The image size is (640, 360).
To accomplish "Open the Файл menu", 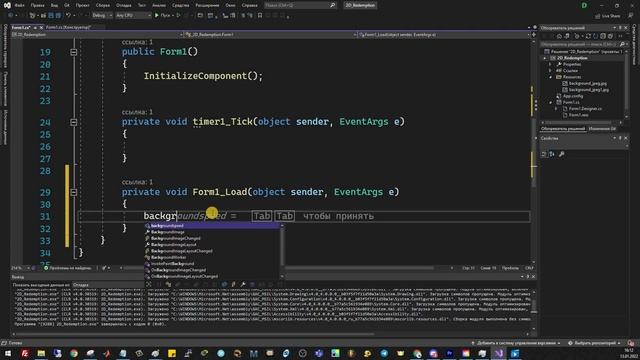I will pyautogui.click(x=19, y=5).
